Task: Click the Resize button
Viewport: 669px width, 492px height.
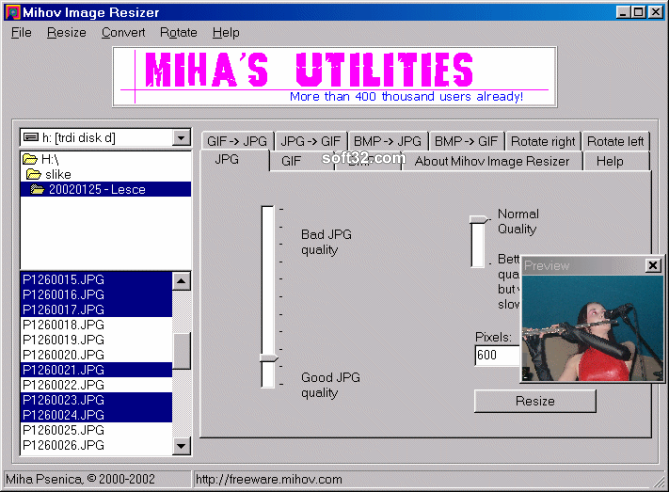Action: coord(535,401)
